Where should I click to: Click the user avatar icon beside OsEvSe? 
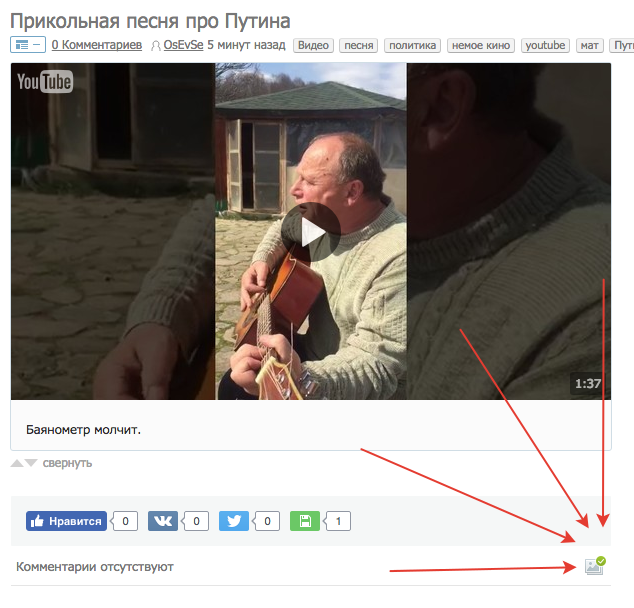(156, 46)
